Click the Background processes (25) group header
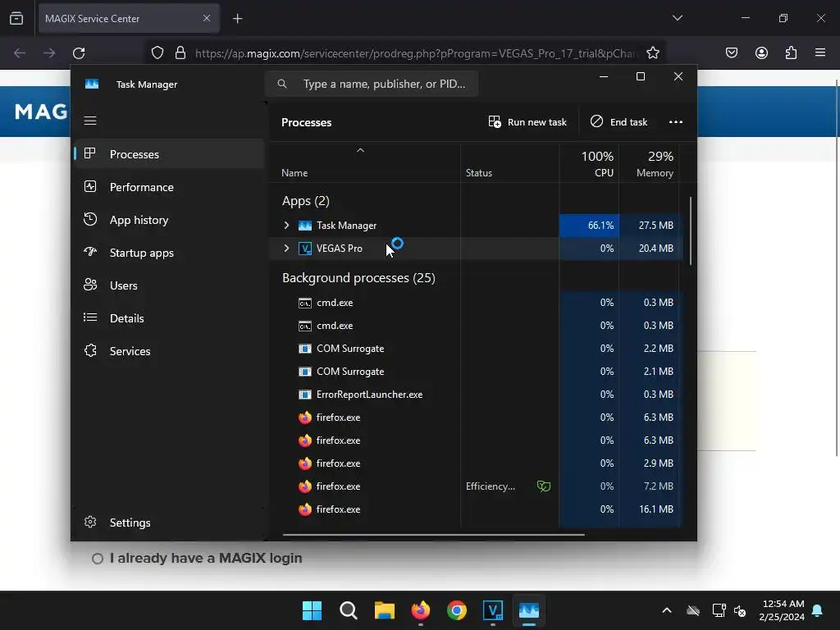 click(358, 278)
